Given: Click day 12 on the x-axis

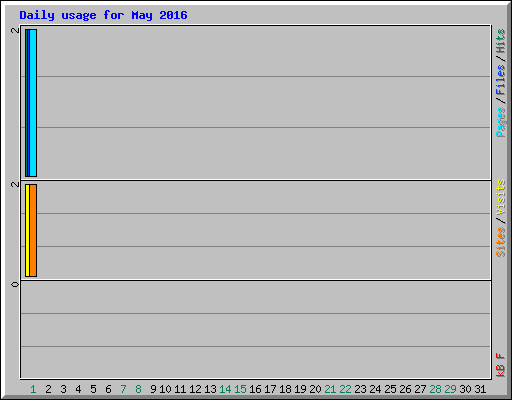Looking at the screenshot, I should 195,389.
